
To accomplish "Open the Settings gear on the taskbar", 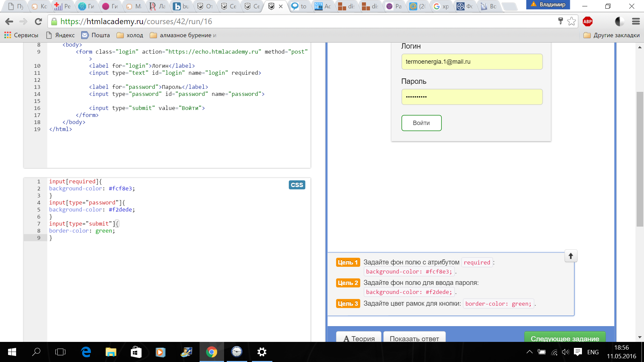I will [x=262, y=352].
